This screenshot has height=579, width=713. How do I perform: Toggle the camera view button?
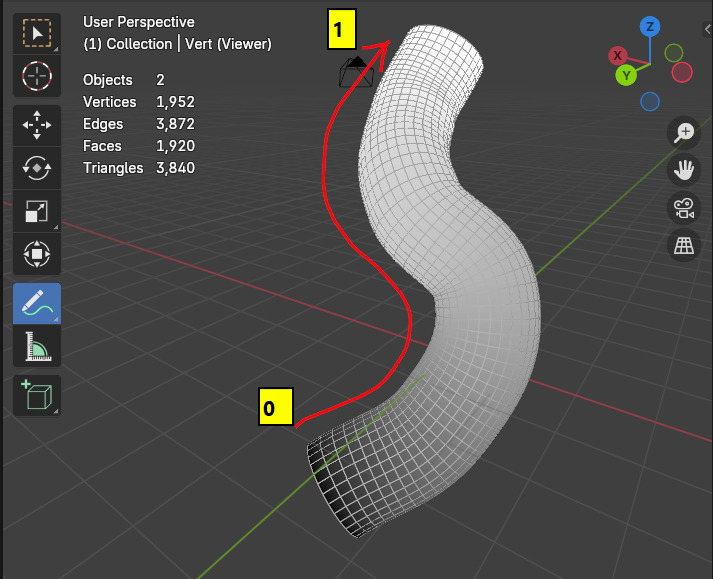pyautogui.click(x=683, y=208)
